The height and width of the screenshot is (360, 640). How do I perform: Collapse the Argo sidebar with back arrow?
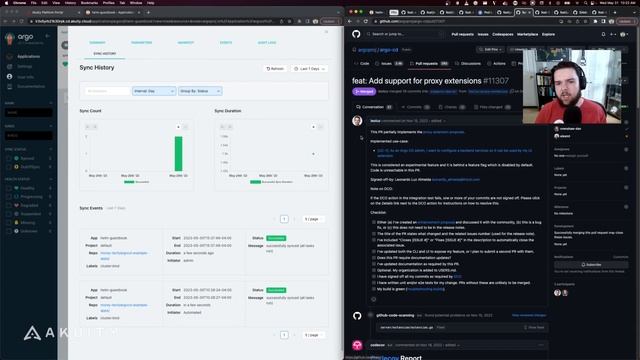click(x=47, y=36)
